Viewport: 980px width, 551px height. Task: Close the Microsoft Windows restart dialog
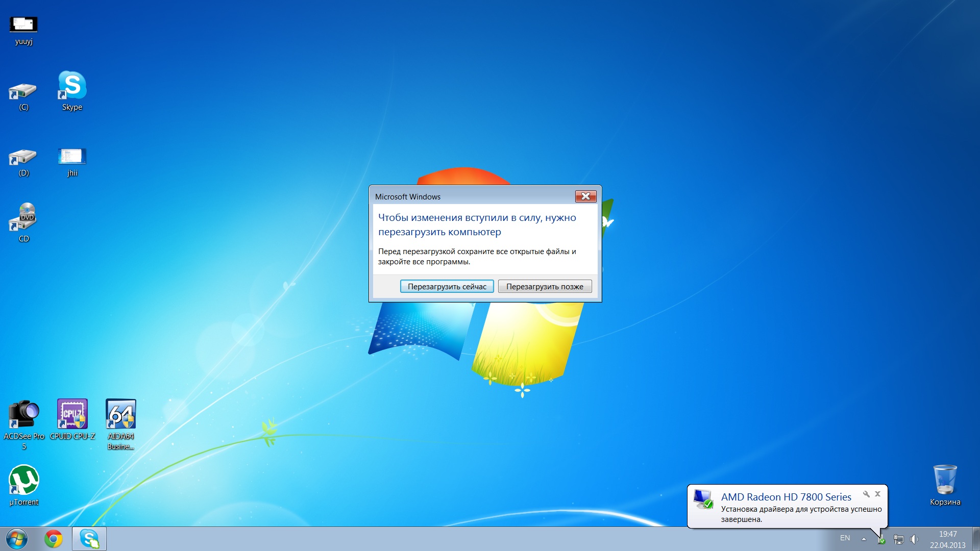pyautogui.click(x=585, y=196)
